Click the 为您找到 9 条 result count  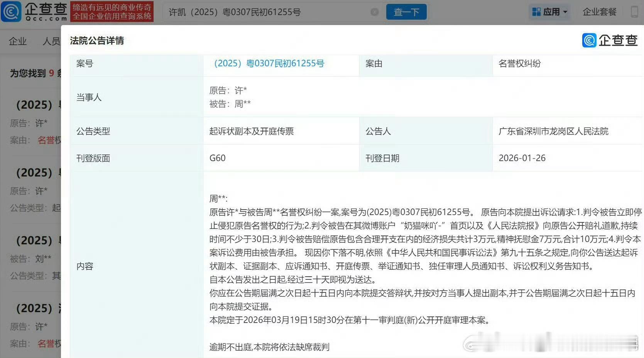point(35,73)
